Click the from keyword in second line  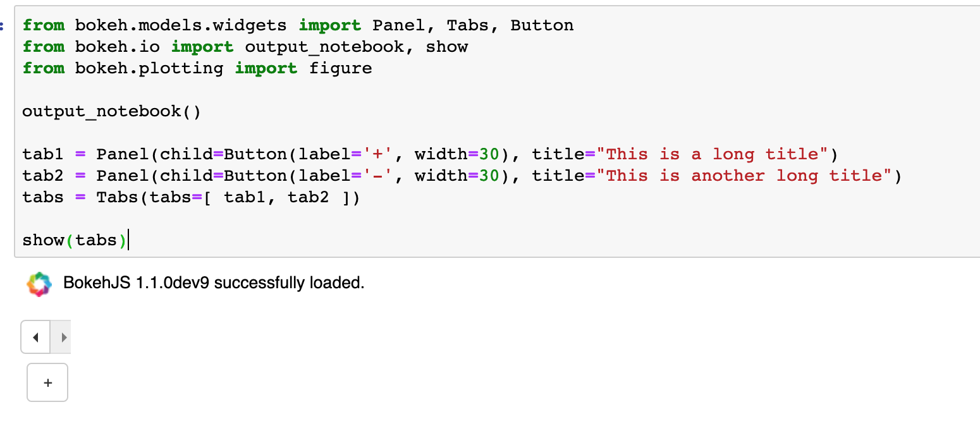(x=43, y=46)
